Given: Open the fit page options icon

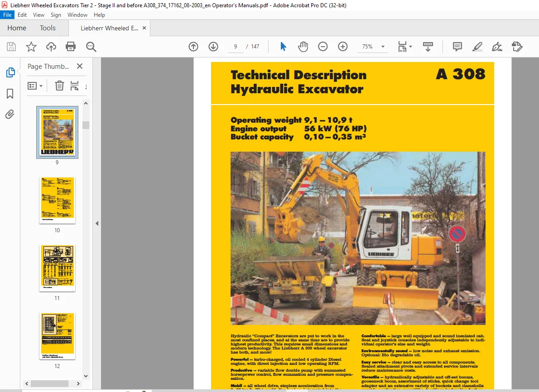Looking at the screenshot, I should [x=402, y=46].
